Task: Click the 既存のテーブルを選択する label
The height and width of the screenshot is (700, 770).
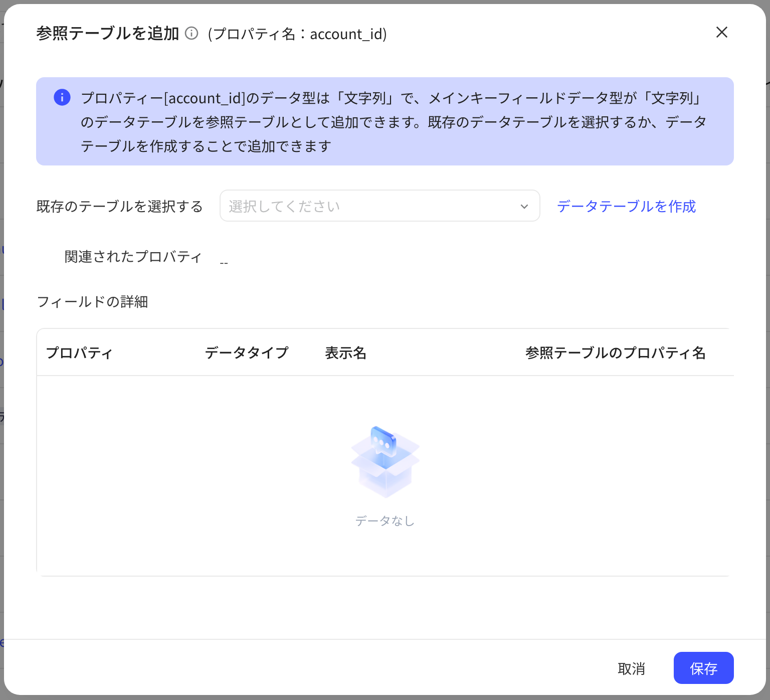Action: (119, 206)
